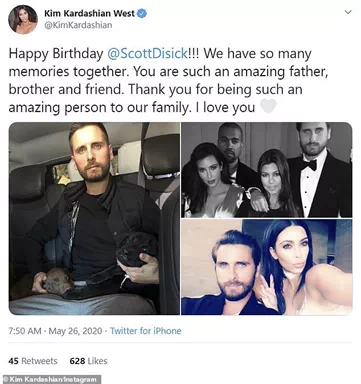
Task: Open the 7:50 AM tweet timestamp
Action: (x=25, y=331)
